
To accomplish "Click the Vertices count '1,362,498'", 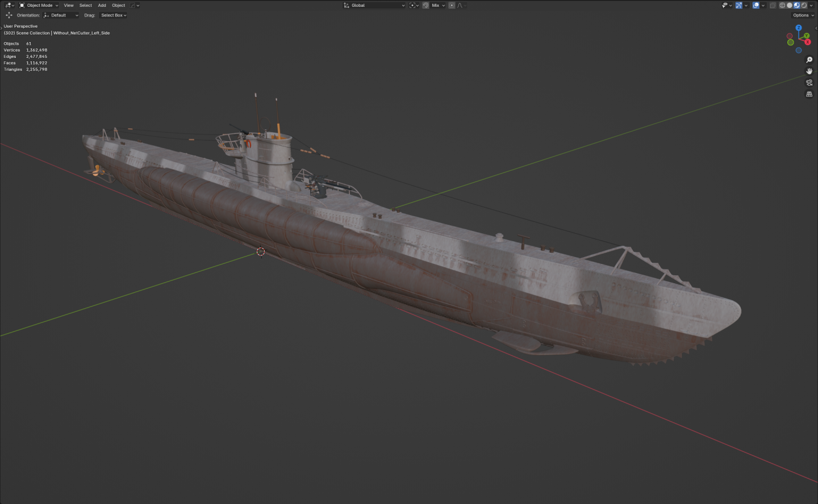I will pos(36,50).
